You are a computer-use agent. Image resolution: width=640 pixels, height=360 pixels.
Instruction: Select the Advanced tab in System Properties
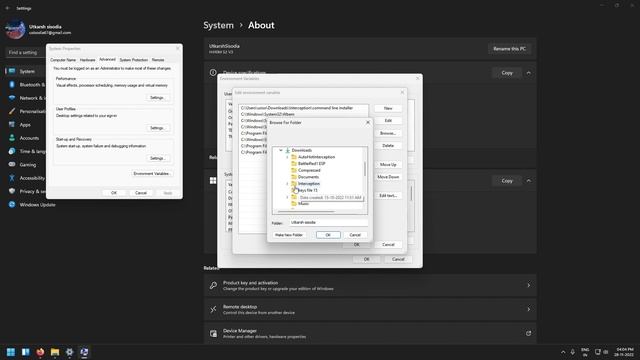point(107,60)
